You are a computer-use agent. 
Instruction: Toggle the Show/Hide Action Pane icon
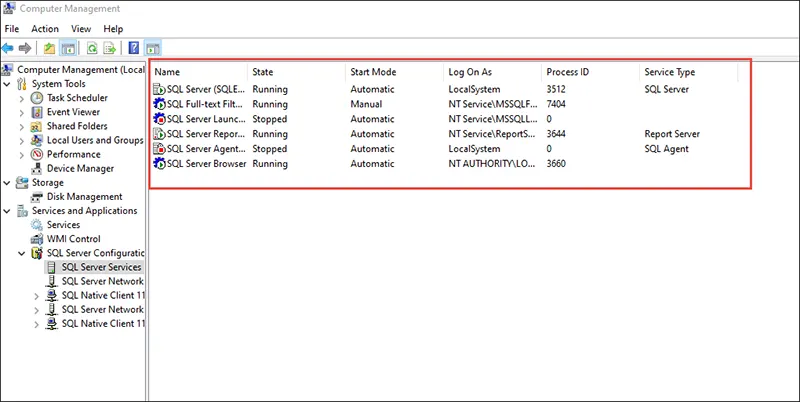point(153,48)
